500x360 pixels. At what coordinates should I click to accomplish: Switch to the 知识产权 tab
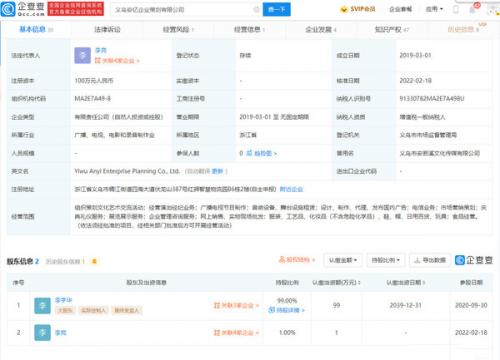[x=392, y=30]
